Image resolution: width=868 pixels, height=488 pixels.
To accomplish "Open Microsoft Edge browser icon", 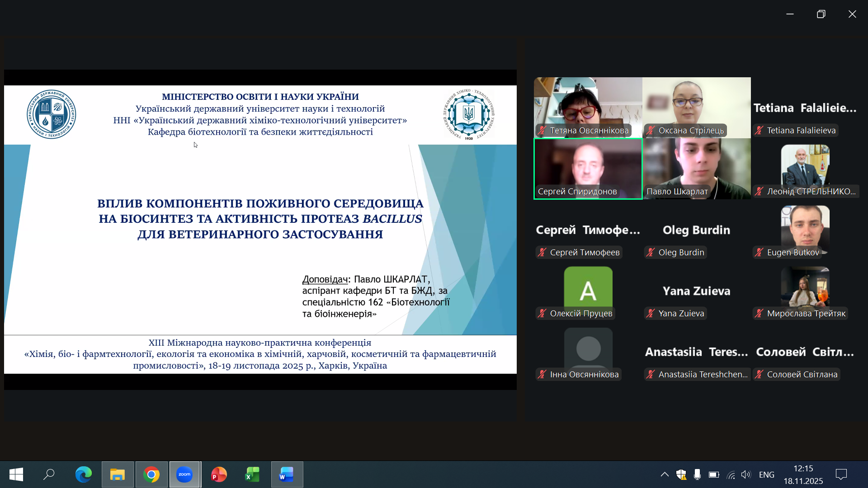I will (x=83, y=474).
